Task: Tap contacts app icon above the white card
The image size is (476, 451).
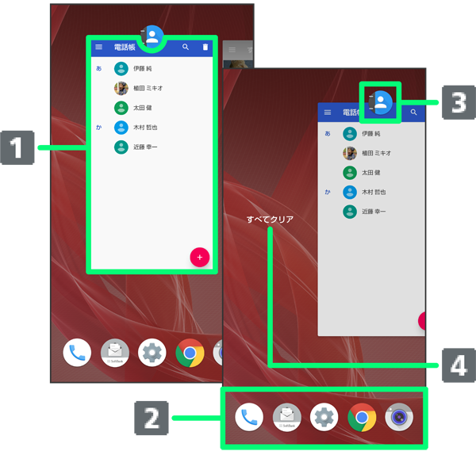Action: (152, 36)
